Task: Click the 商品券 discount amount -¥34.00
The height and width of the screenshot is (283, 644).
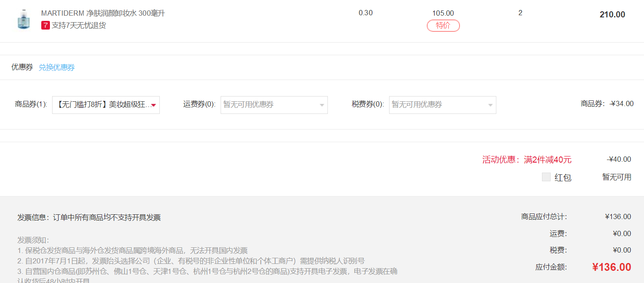Action: click(x=622, y=104)
